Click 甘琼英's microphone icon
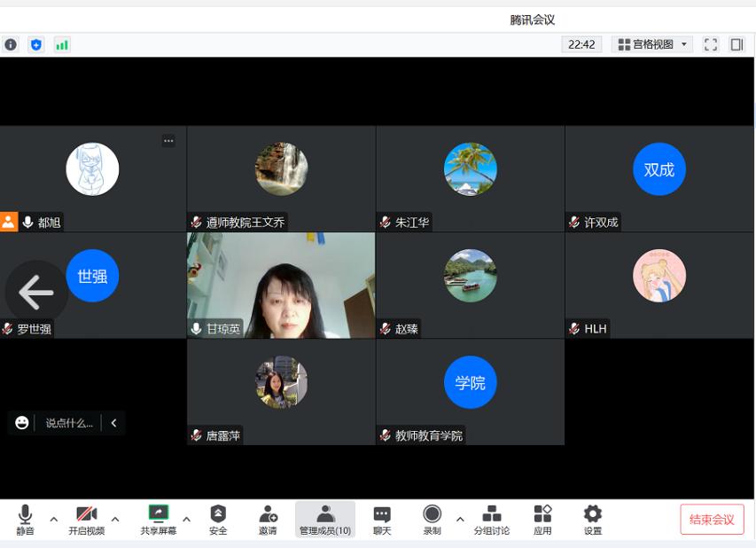Image resolution: width=756 pixels, height=548 pixels. click(196, 329)
